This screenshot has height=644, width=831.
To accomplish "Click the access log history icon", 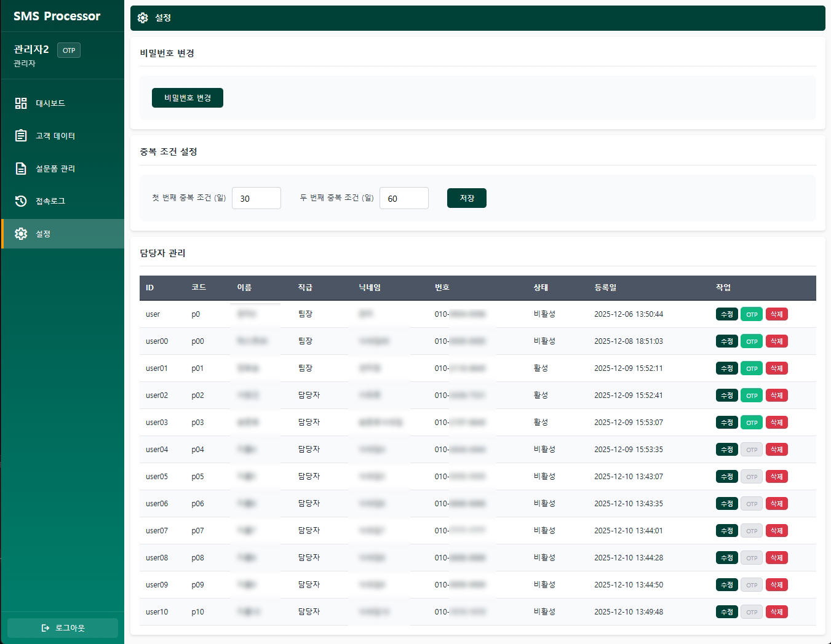I will [21, 201].
